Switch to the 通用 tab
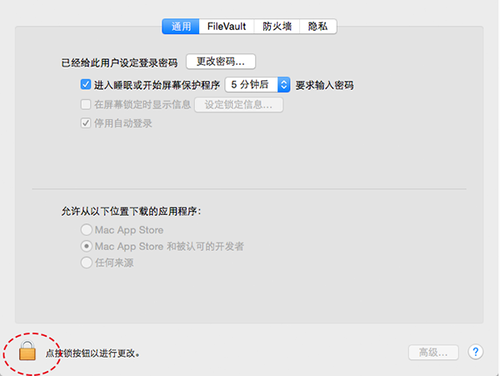500x376 pixels. (x=181, y=26)
